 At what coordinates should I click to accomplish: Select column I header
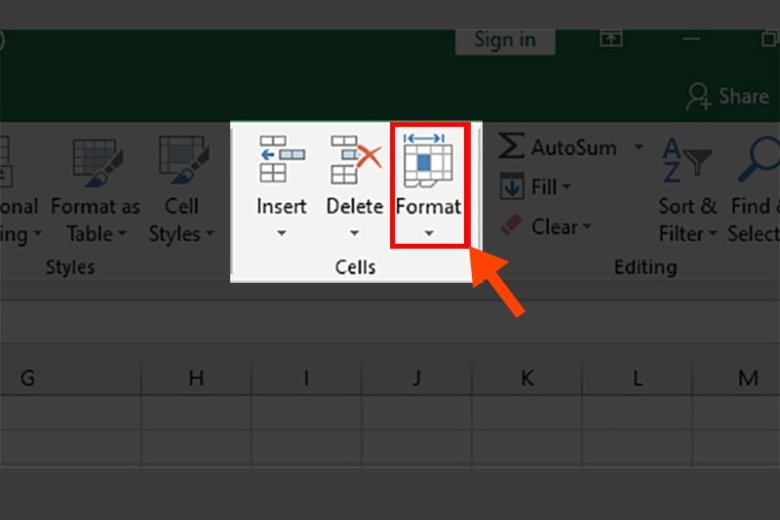(x=306, y=378)
